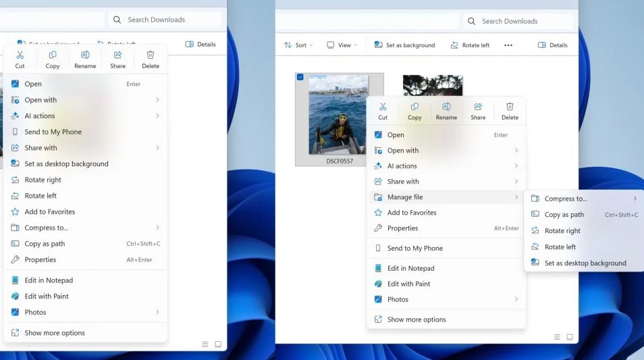This screenshot has width=644, height=360.
Task: Switch to thumbnails view icon in left window
Action: pyautogui.click(x=218, y=344)
